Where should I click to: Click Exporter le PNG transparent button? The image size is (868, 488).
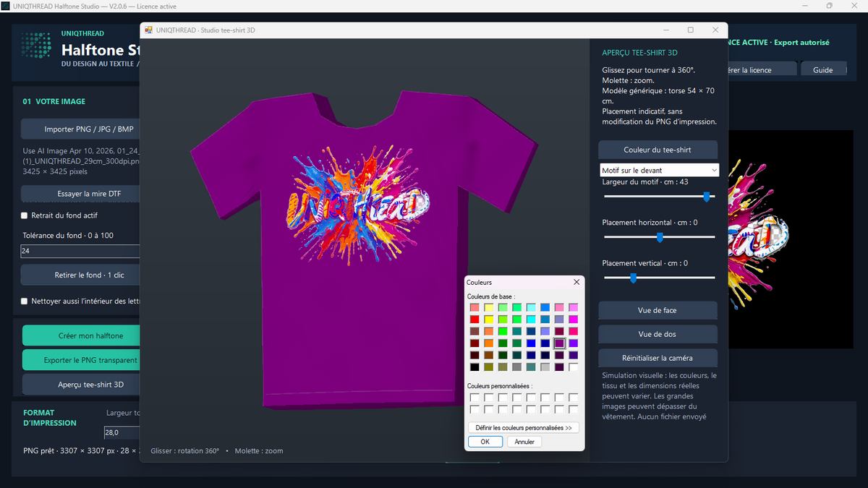coord(80,360)
